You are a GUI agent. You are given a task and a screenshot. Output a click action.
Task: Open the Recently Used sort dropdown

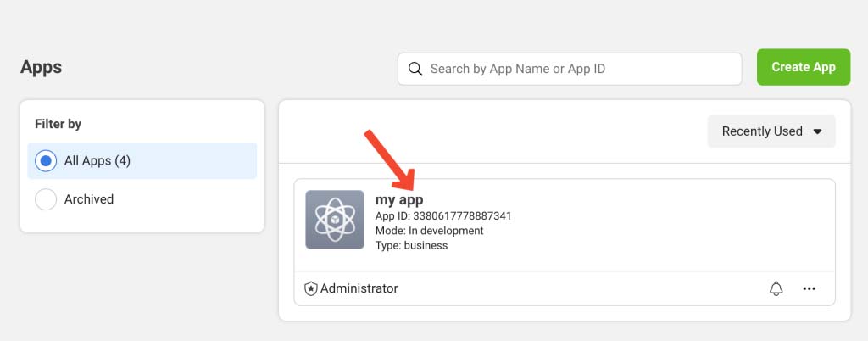(771, 131)
